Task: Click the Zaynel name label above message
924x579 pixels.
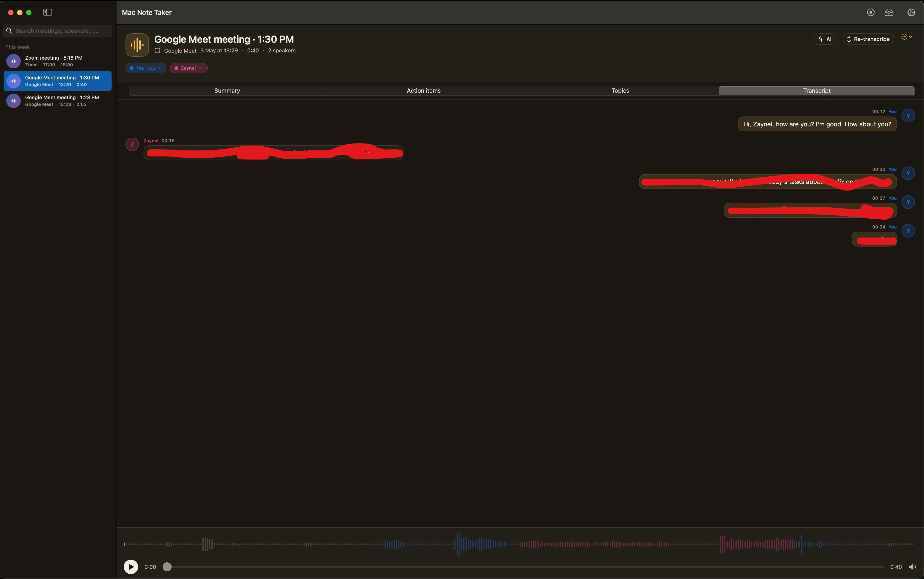Action: [151, 141]
